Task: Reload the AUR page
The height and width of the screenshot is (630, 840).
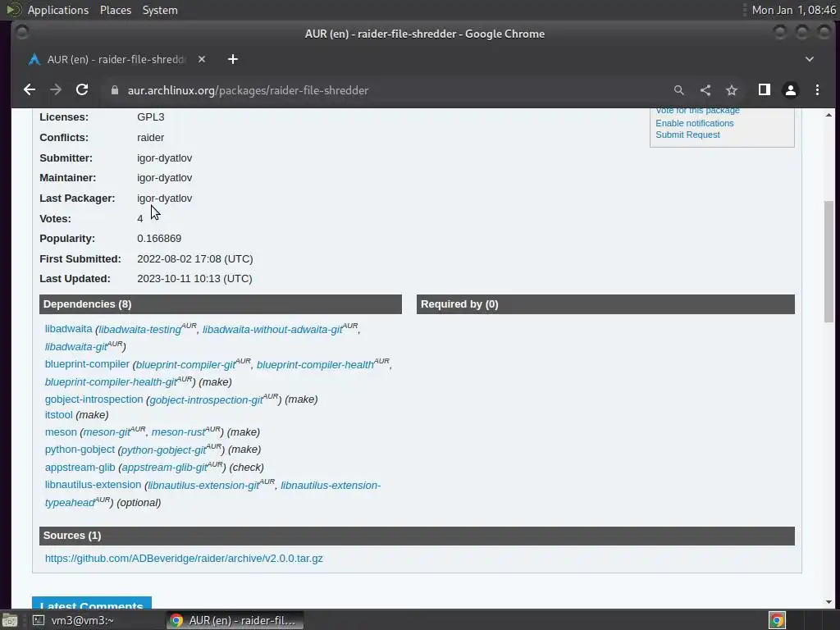Action: click(x=82, y=90)
